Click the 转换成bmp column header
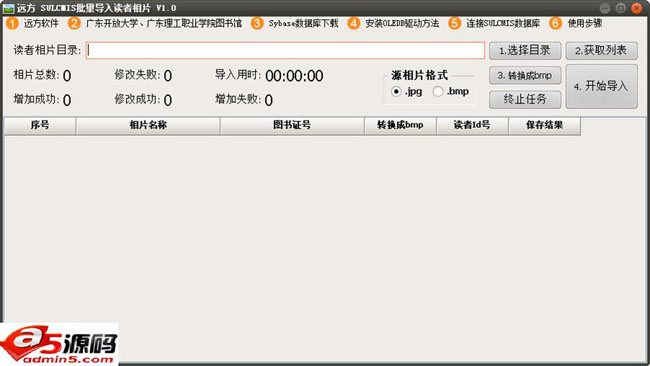650x366 pixels. tap(400, 126)
